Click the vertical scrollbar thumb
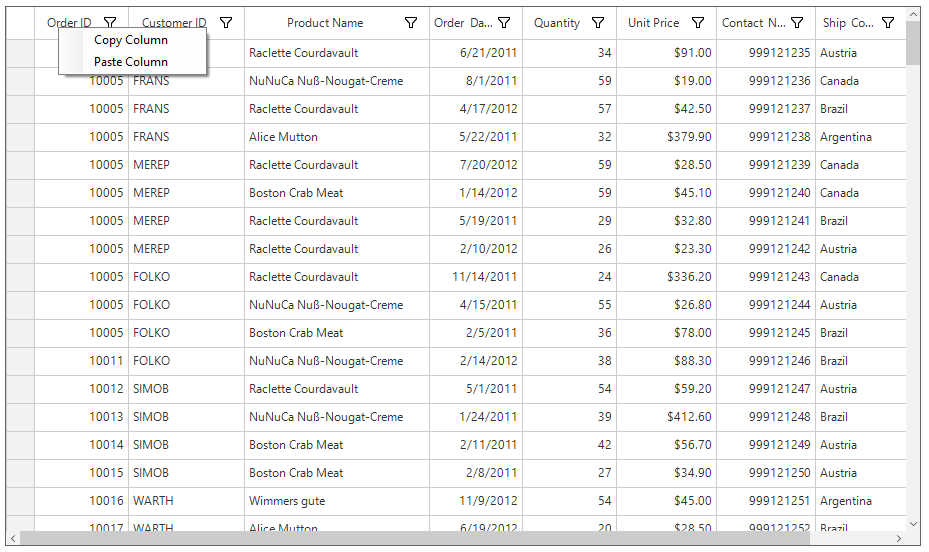The height and width of the screenshot is (552, 929). click(x=913, y=43)
